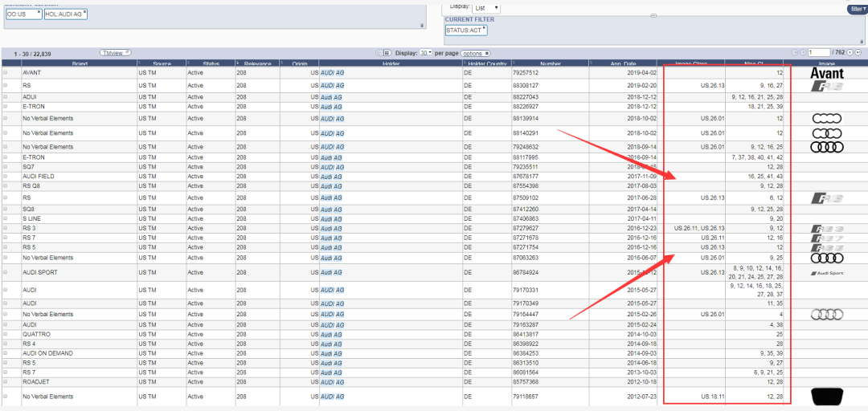Select the AUDI SPORT row checkbox
868x411 pixels.
(x=6, y=273)
